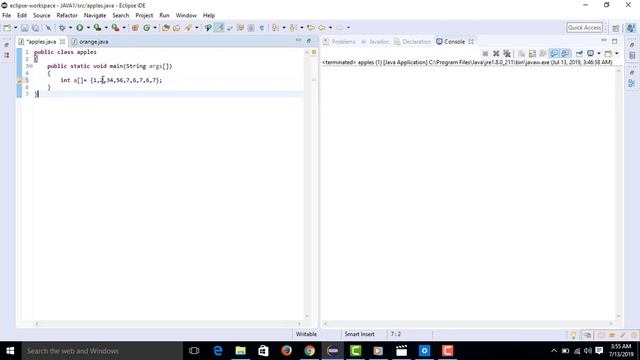Click the Open Type icon
This screenshot has width=640, height=360.
click(166, 28)
